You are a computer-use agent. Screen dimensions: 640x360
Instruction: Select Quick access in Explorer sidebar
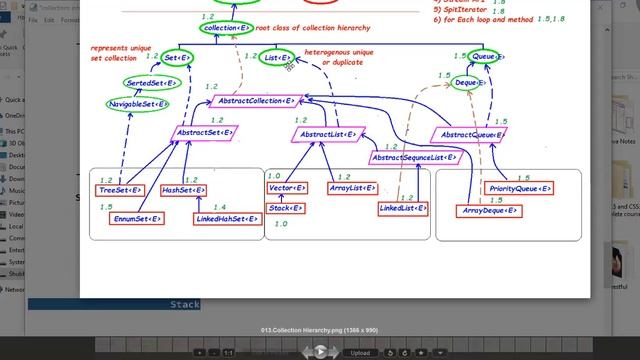coord(12,100)
